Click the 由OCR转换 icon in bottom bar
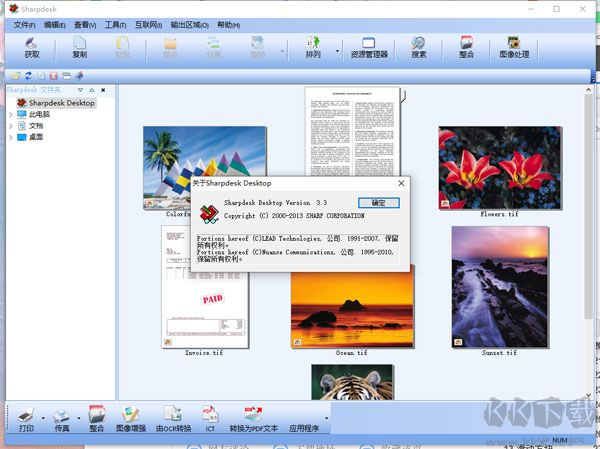 [173, 419]
